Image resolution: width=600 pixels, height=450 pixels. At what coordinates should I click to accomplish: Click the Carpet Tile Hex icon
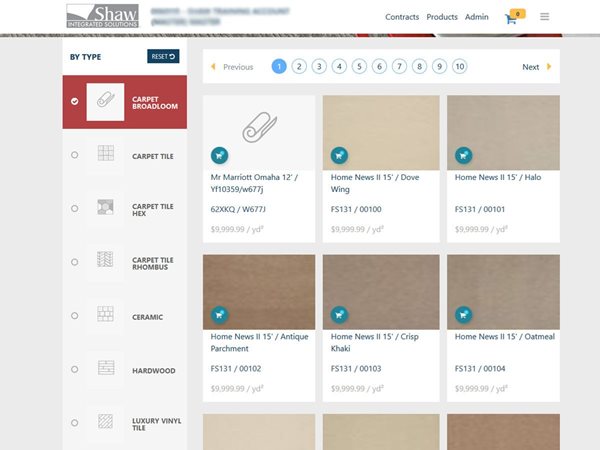(106, 207)
